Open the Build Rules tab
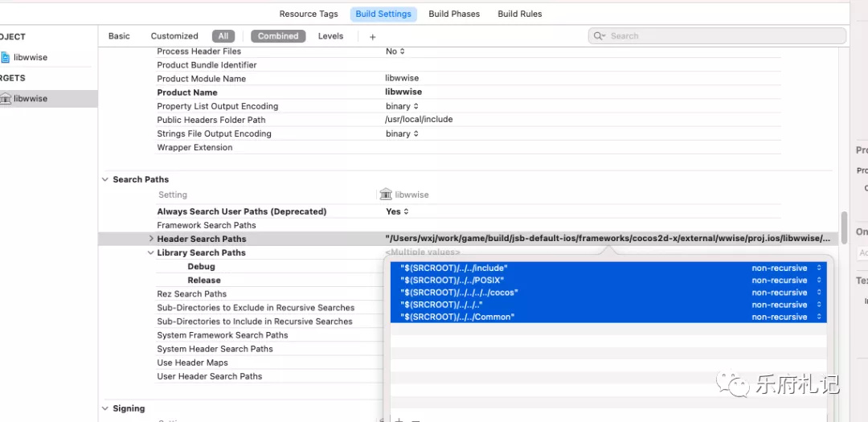This screenshot has height=422, width=868. pyautogui.click(x=520, y=14)
